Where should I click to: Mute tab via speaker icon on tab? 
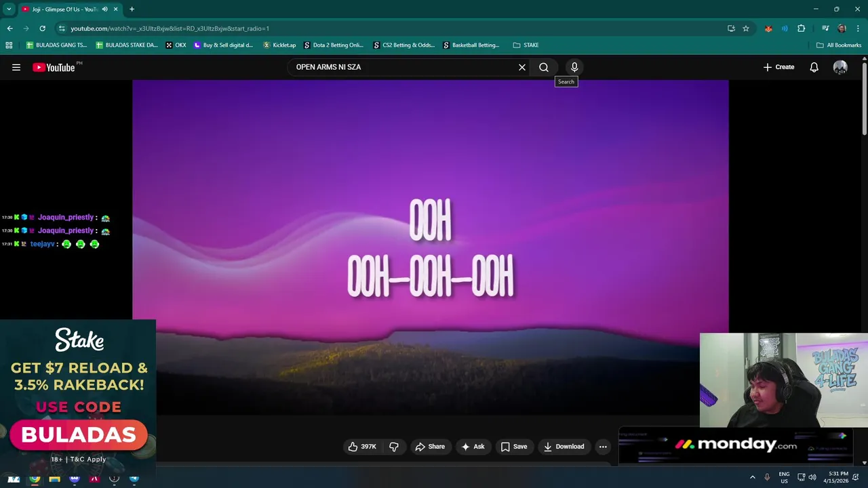pyautogui.click(x=104, y=9)
